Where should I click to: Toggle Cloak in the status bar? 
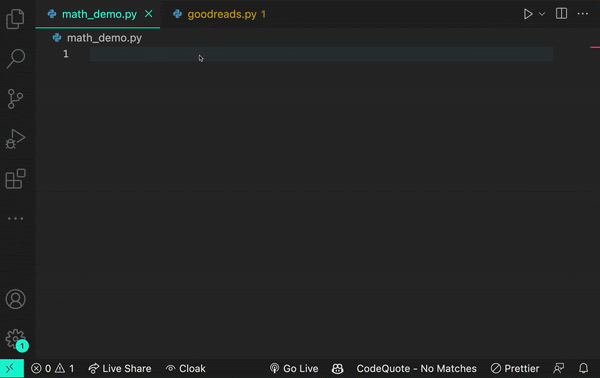186,368
